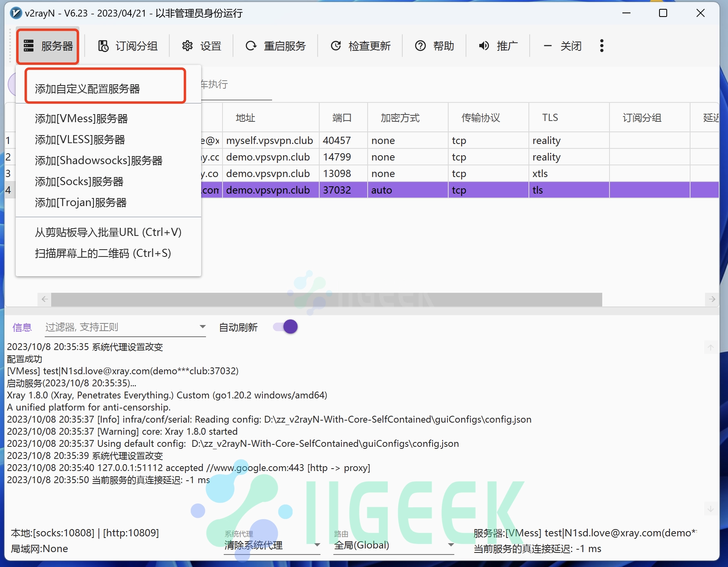Choose 添加[Socks]服务器 from the menu
728x567 pixels.
pos(108,181)
